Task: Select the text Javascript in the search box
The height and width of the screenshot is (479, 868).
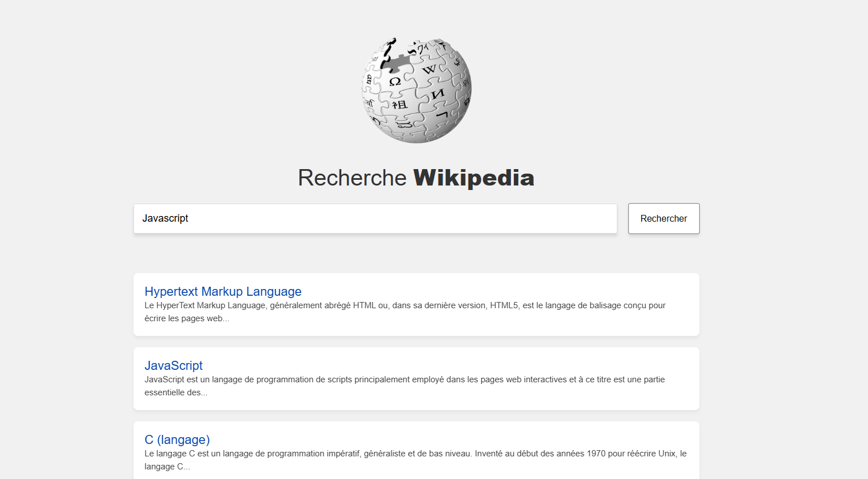Action: 165,218
